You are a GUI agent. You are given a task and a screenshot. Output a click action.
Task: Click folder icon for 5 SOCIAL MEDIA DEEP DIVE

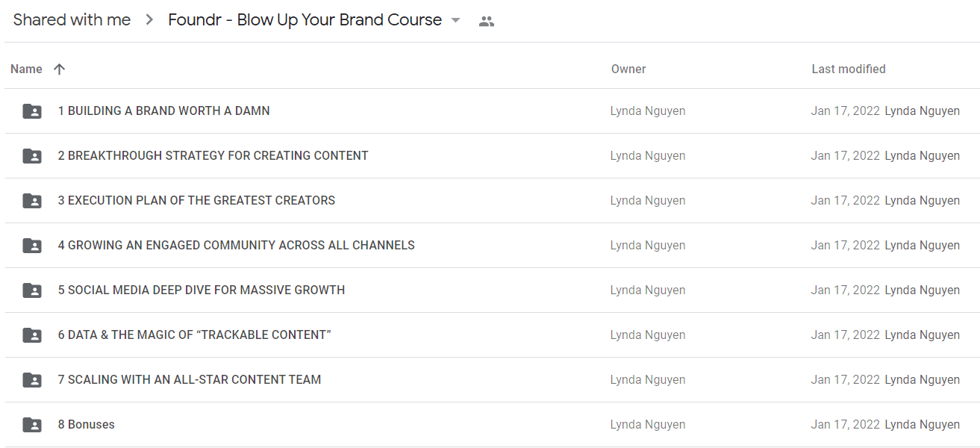coord(32,290)
